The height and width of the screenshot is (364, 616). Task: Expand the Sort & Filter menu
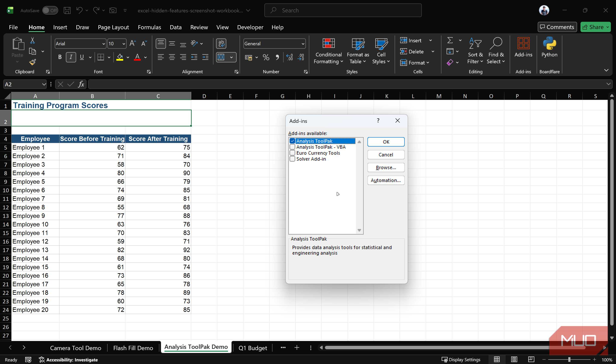(475, 51)
